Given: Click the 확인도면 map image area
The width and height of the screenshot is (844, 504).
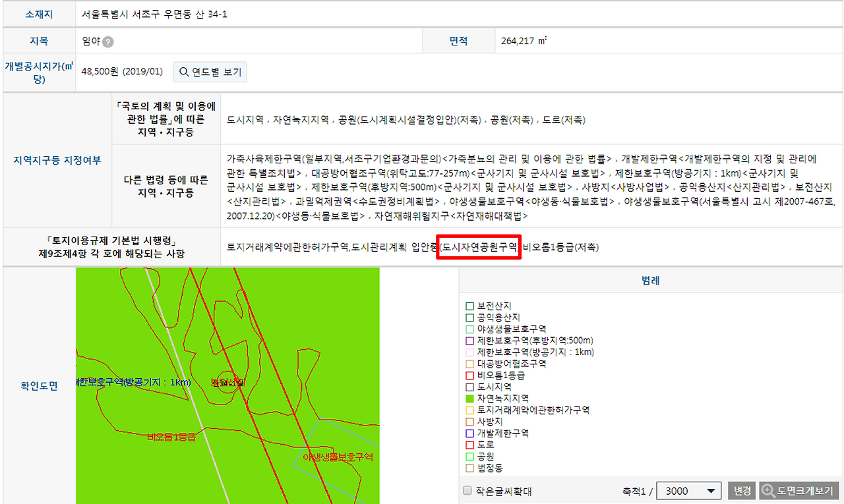Looking at the screenshot, I should 227,385.
